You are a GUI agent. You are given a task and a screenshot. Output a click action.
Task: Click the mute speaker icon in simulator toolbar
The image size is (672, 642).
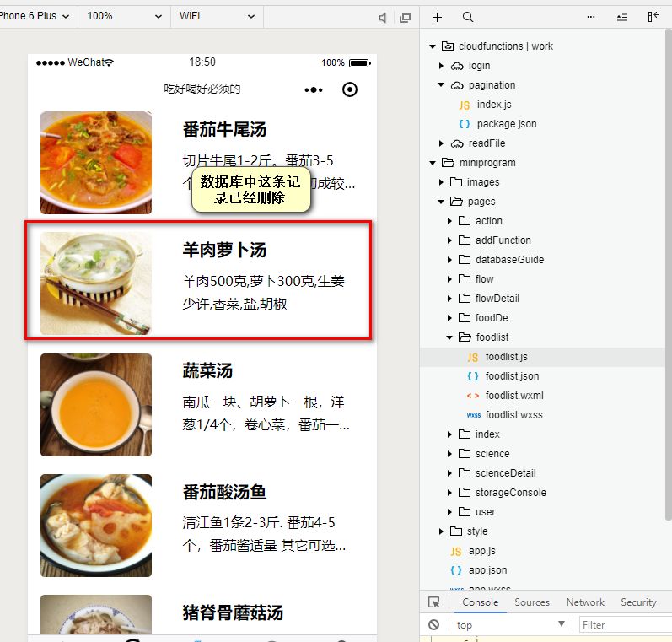(382, 18)
